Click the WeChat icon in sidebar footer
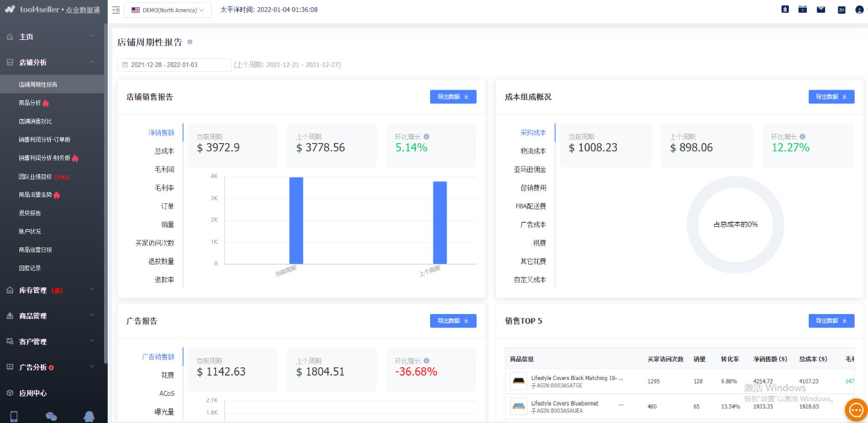 coord(51,416)
